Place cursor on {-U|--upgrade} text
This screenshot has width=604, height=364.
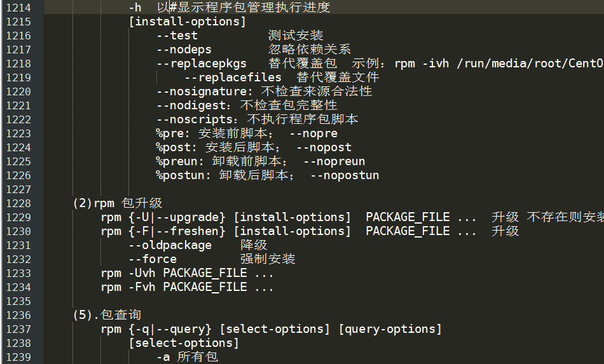177,217
